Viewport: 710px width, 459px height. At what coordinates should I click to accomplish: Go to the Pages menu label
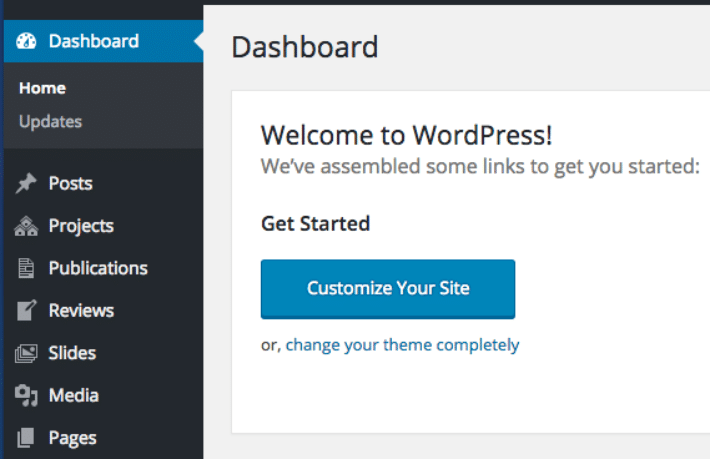click(73, 438)
